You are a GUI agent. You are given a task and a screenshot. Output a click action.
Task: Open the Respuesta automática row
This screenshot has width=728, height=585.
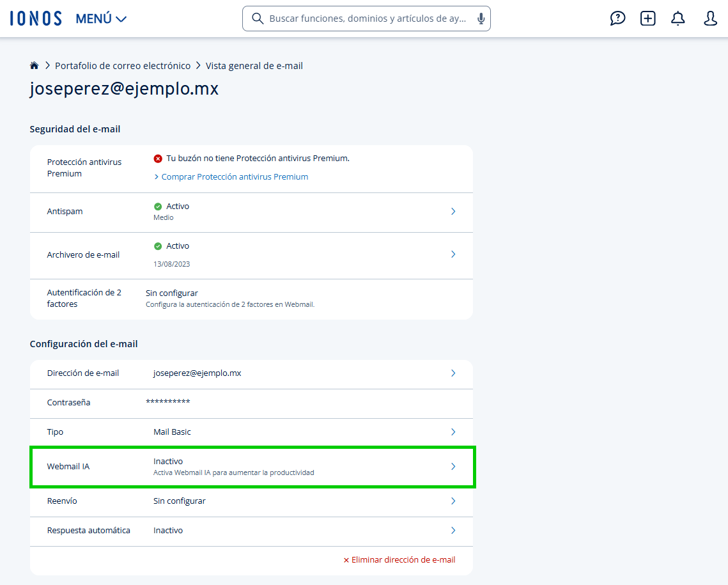251,531
